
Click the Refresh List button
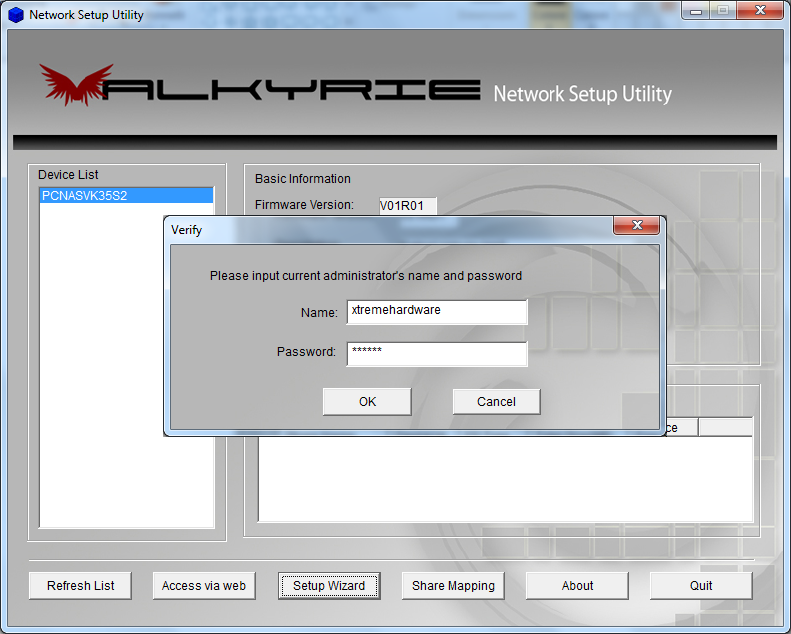(x=81, y=586)
